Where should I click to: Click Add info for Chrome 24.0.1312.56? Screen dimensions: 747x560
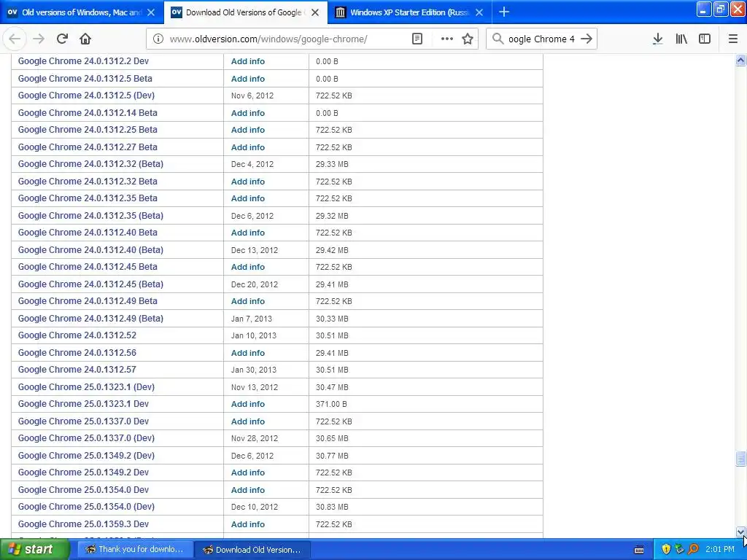(248, 353)
